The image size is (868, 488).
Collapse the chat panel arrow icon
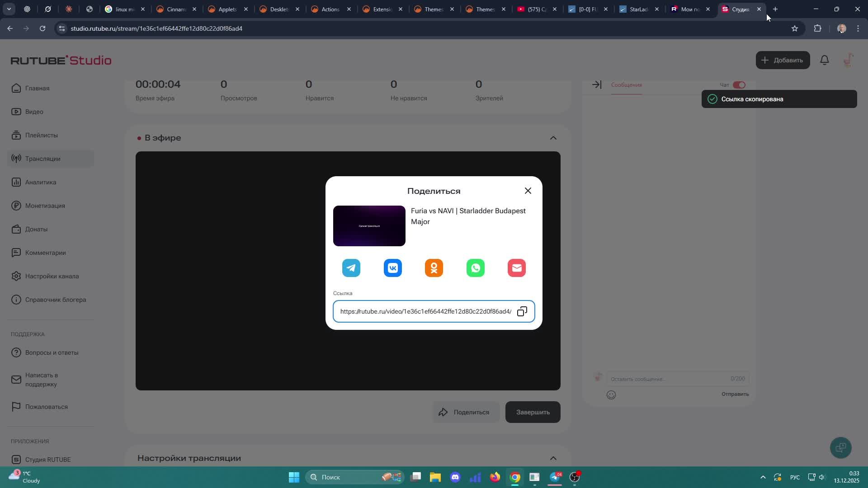596,85
